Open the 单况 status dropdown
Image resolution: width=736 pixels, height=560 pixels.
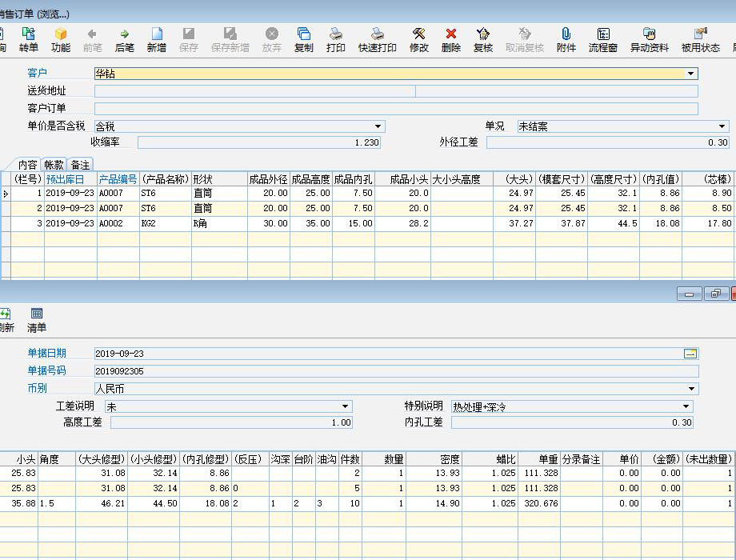pyautogui.click(x=722, y=126)
